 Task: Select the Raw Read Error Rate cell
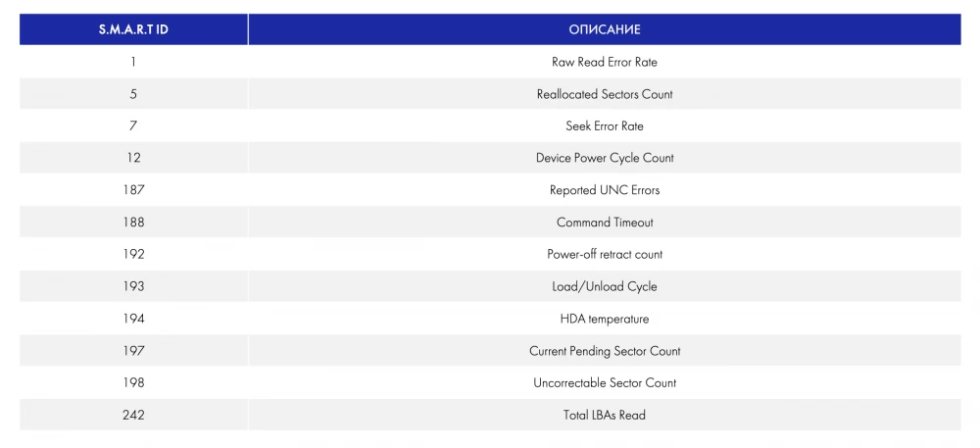click(x=604, y=62)
